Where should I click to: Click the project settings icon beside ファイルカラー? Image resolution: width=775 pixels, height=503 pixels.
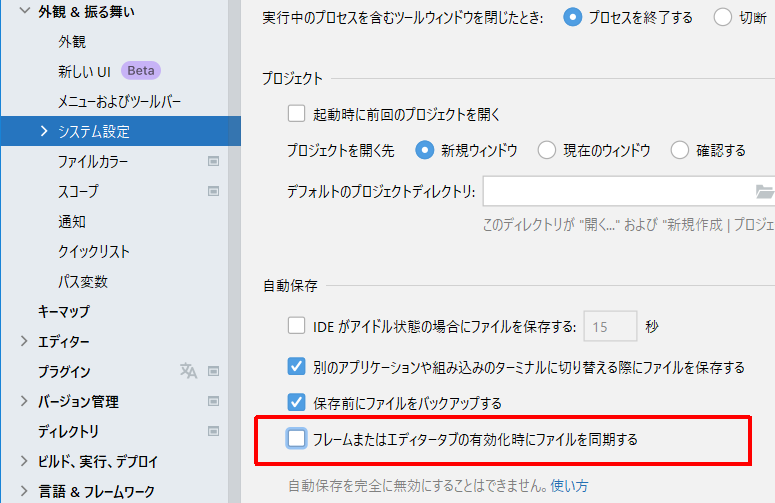point(213,161)
